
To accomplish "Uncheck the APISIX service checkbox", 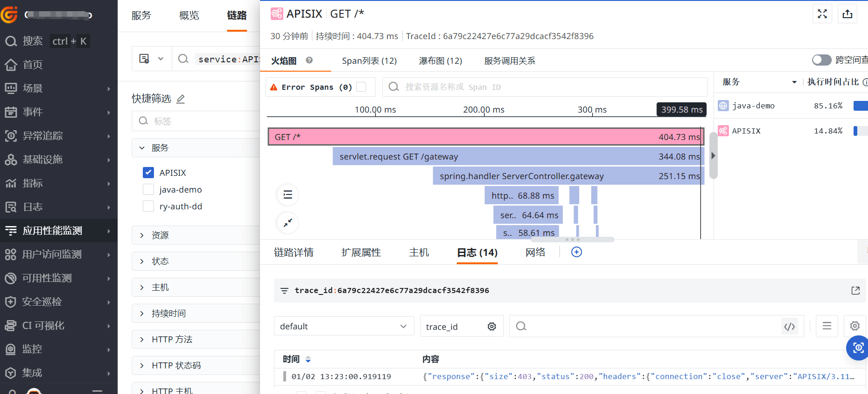I will coord(148,173).
